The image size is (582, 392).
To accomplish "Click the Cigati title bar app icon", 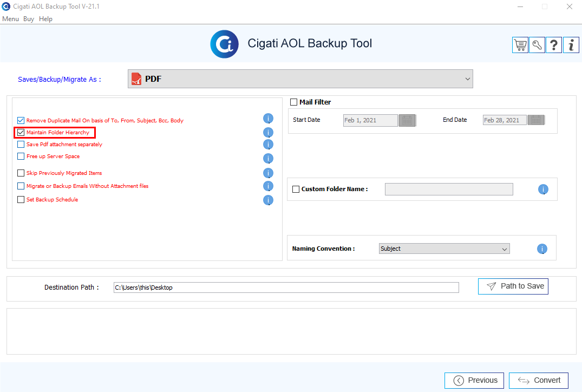I will pyautogui.click(x=6, y=6).
